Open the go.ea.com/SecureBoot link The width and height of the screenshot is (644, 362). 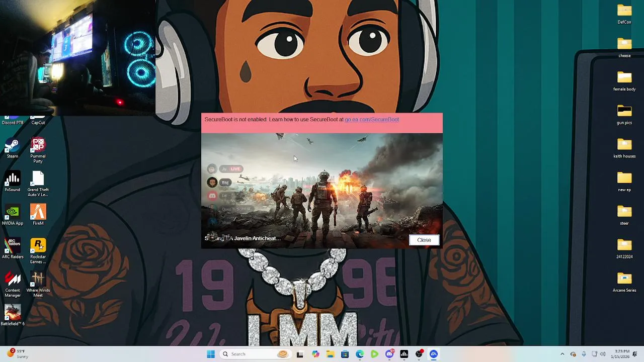pyautogui.click(x=372, y=120)
